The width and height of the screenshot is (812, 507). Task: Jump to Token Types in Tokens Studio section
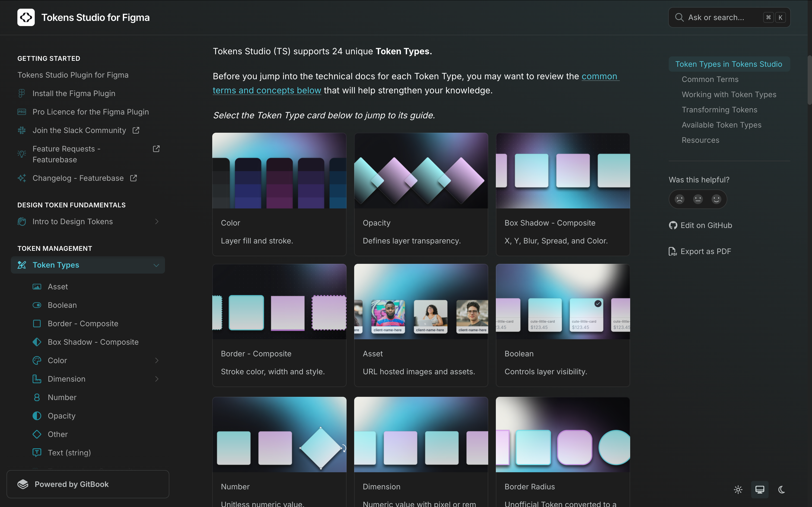coord(729,64)
